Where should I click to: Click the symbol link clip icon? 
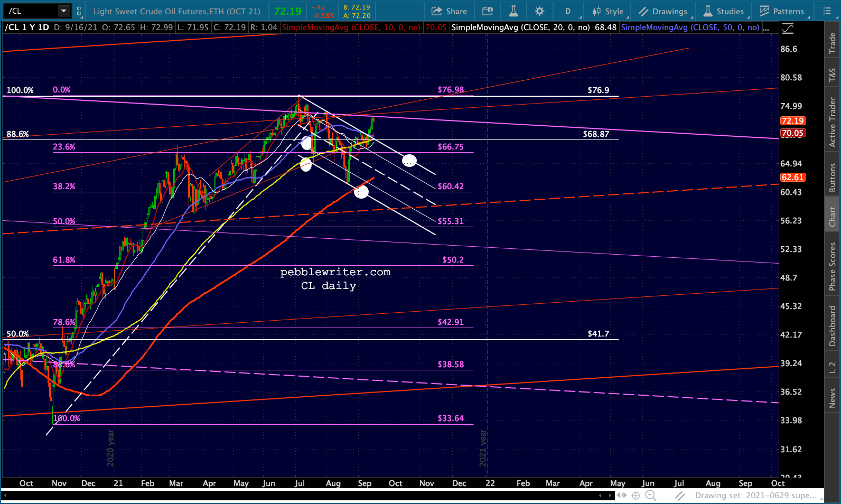[x=79, y=11]
